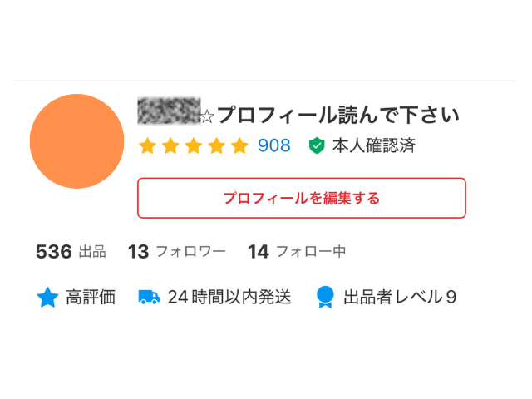This screenshot has width=532, height=399.
Task: Click the green identity verified shield icon
Action: point(316,146)
